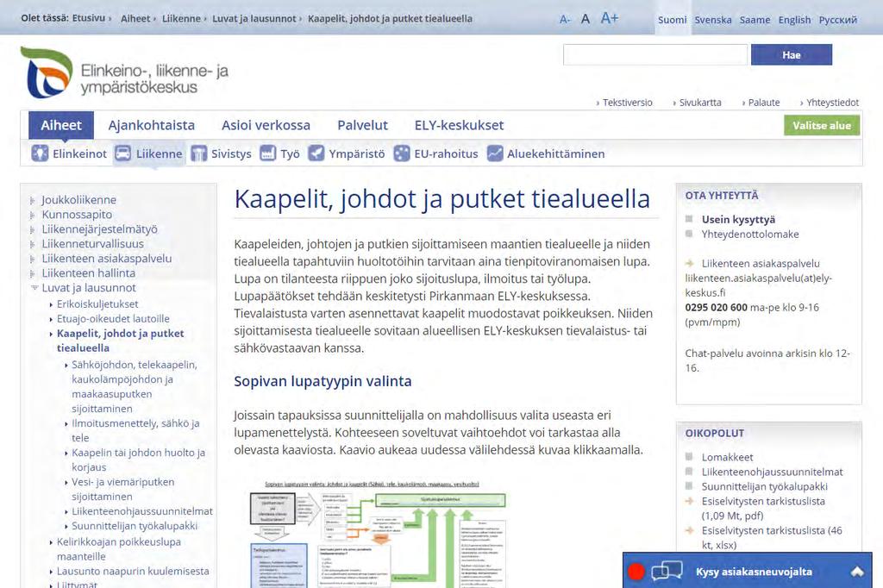Screen dimensions: 883x588
Task: Go to Etusivu breadcrumb
Action: point(89,18)
